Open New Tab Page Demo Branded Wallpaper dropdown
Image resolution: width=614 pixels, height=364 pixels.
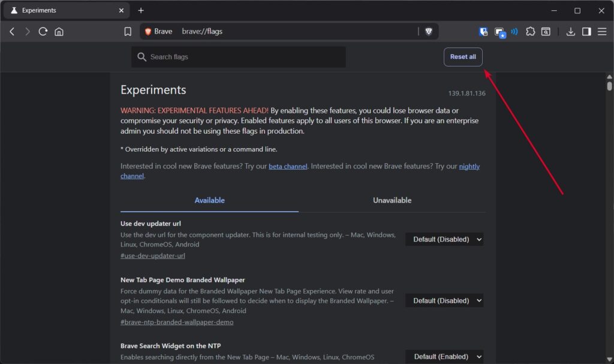[x=444, y=300]
